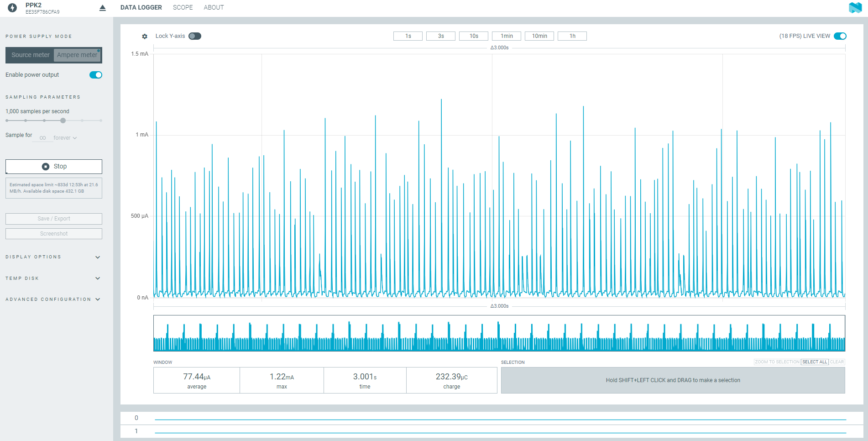Expand Display Options section
The image size is (868, 441).
[x=53, y=257]
